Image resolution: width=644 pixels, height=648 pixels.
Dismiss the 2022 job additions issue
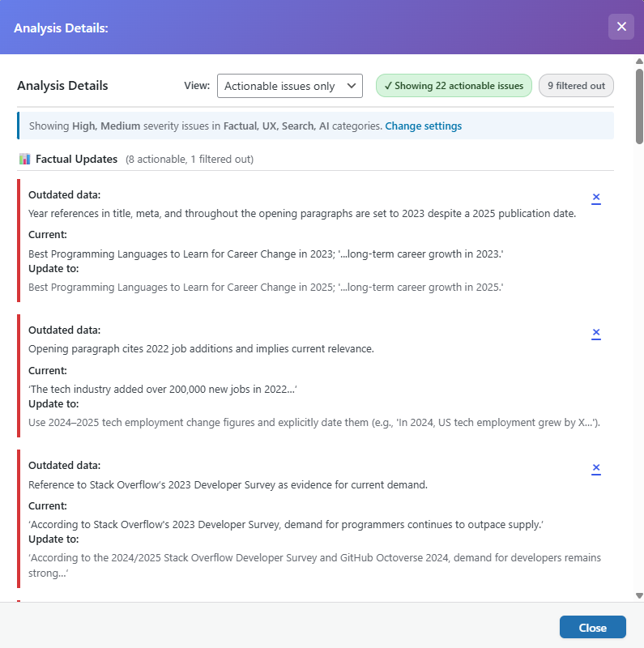point(596,333)
